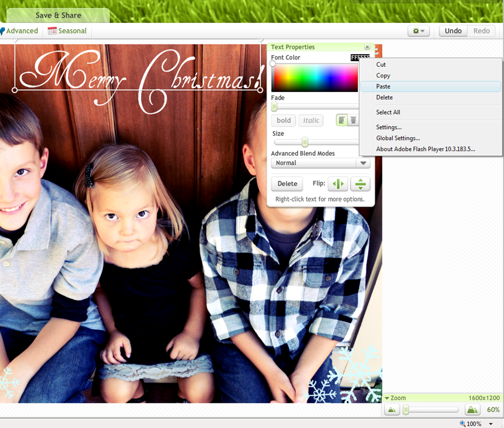Click the zoom out small mountain icon
The image size is (504, 428).
click(x=392, y=410)
